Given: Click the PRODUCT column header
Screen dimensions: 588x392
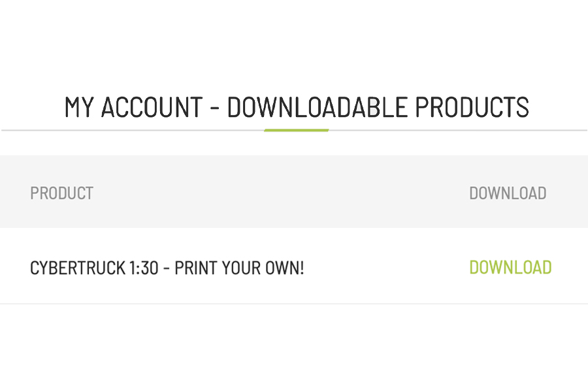Looking at the screenshot, I should point(61,193).
